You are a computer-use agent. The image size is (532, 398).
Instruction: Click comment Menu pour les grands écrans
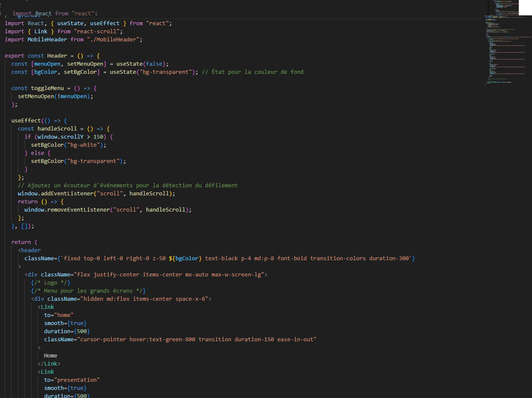(x=88, y=291)
